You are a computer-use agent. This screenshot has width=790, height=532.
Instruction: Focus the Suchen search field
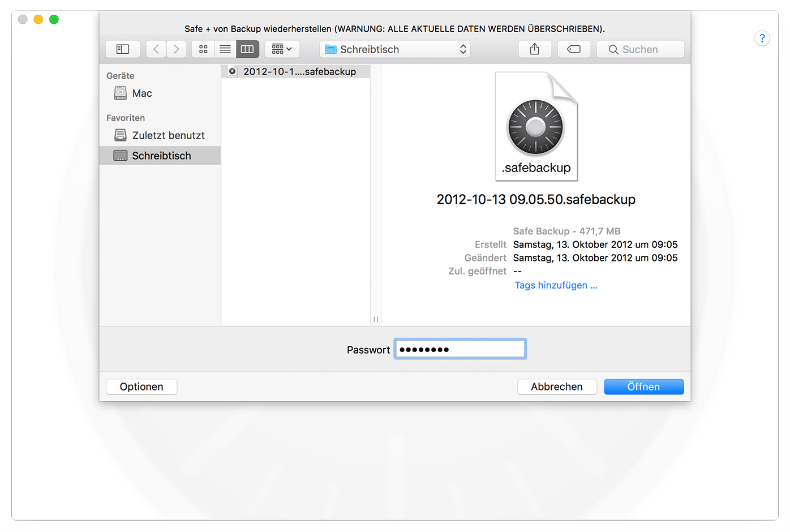641,49
